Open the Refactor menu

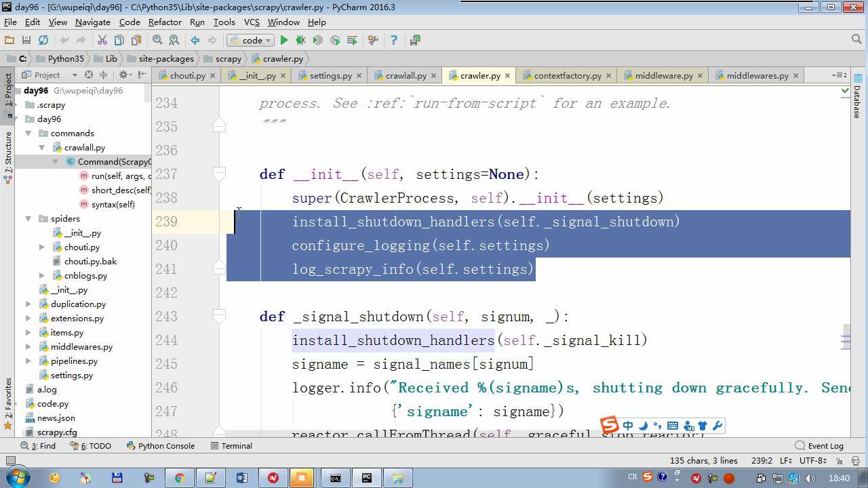(165, 22)
